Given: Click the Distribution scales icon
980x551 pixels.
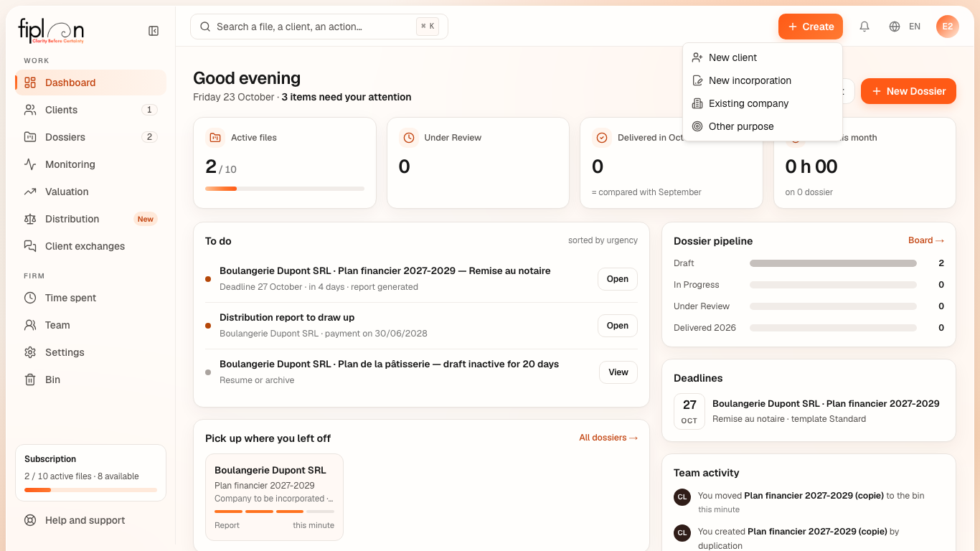Looking at the screenshot, I should point(30,219).
